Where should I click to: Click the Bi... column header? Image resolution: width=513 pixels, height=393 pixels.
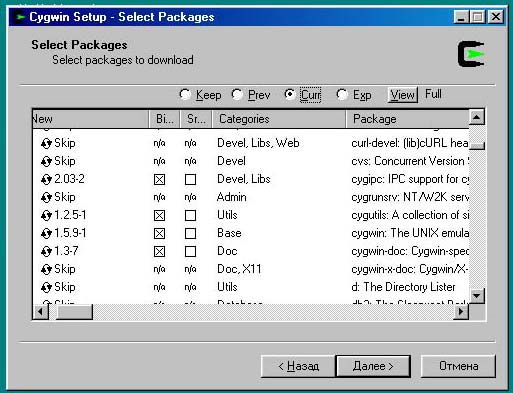click(x=164, y=119)
